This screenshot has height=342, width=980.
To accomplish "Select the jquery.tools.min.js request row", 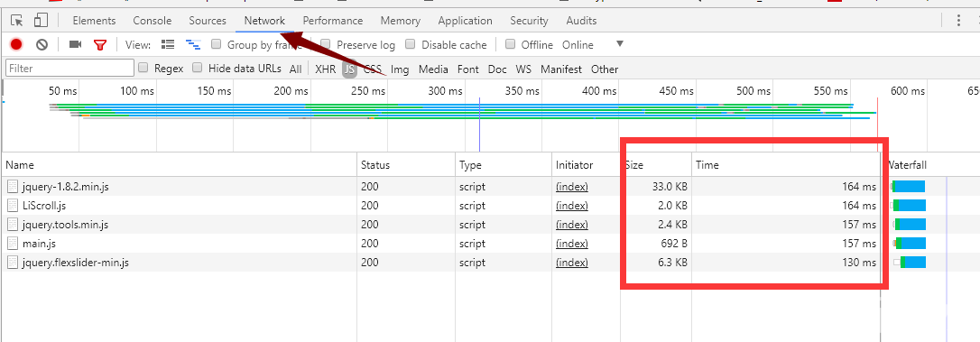I will click(490, 225).
